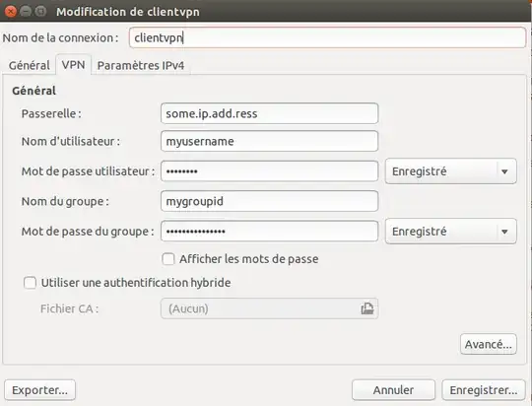
Task: Focus the Nom de la connexion field
Action: (x=327, y=37)
